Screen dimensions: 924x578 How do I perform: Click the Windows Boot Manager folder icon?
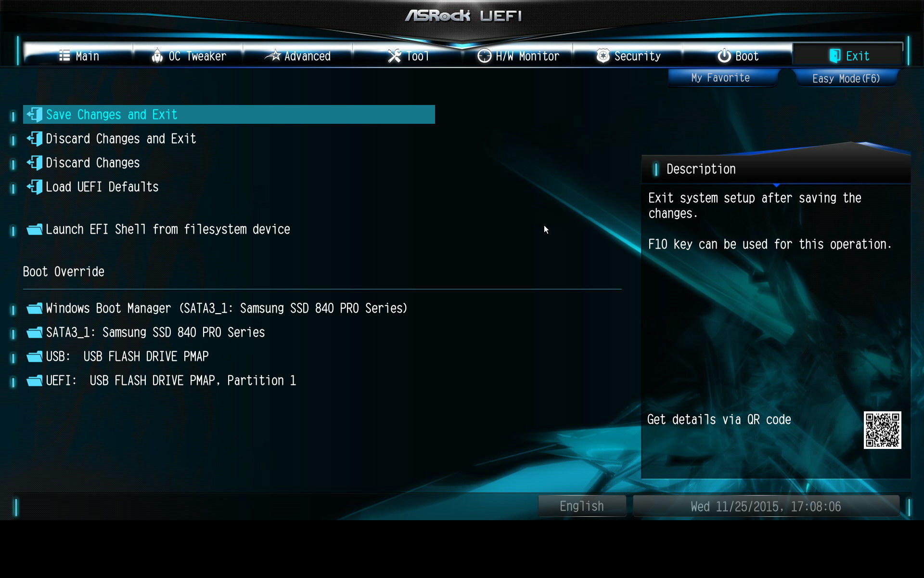tap(35, 308)
